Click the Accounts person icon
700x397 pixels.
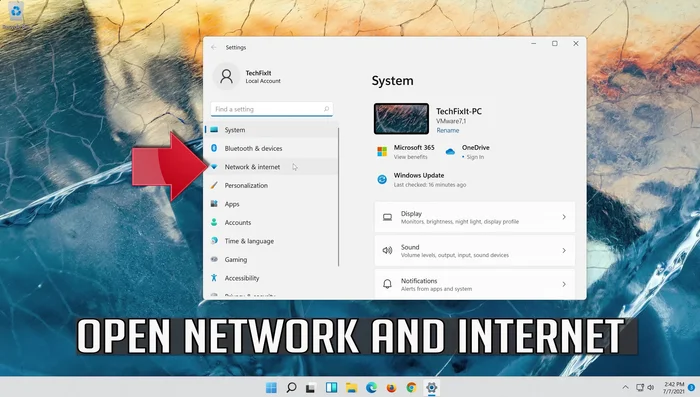pos(214,222)
